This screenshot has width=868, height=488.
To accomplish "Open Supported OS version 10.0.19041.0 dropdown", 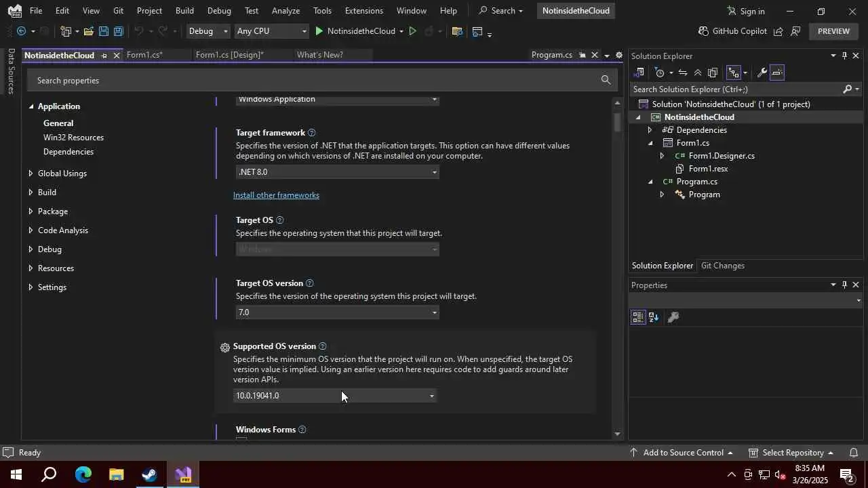I will pyautogui.click(x=334, y=396).
